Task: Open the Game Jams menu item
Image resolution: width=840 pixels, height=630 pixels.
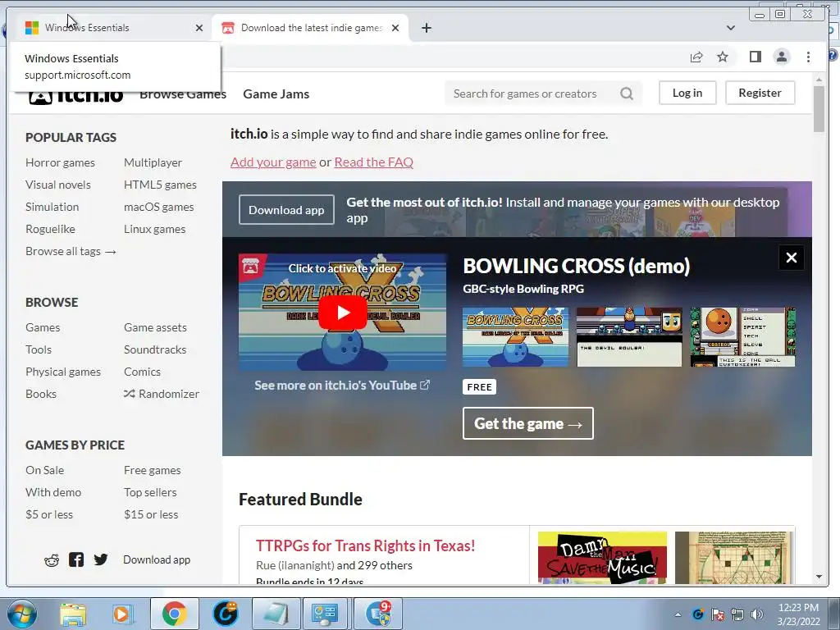Action: point(276,94)
